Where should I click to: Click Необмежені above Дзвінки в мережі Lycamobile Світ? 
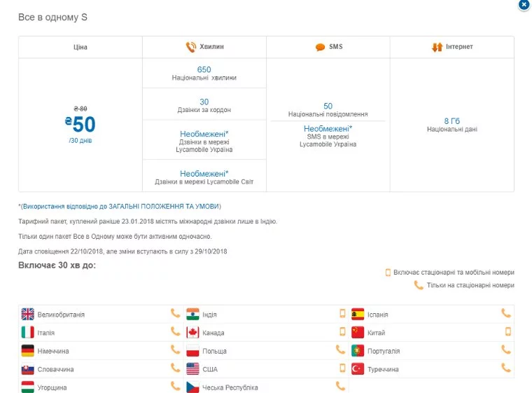point(204,174)
